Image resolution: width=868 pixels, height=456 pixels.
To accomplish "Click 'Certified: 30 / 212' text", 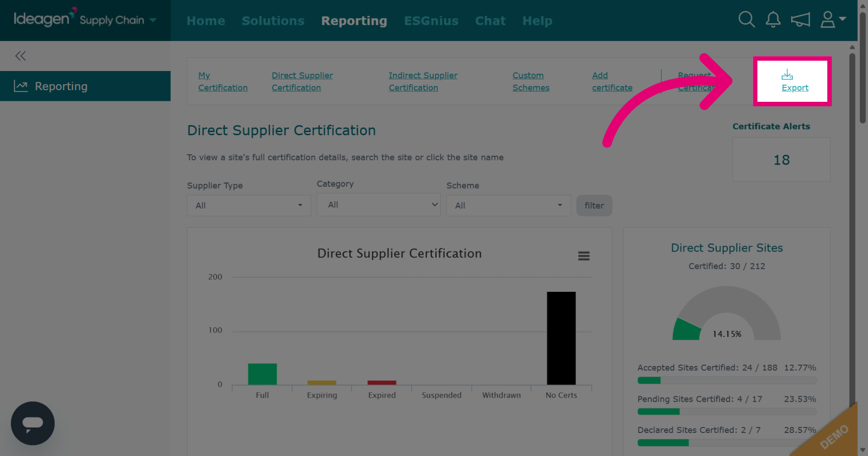I will pos(726,266).
